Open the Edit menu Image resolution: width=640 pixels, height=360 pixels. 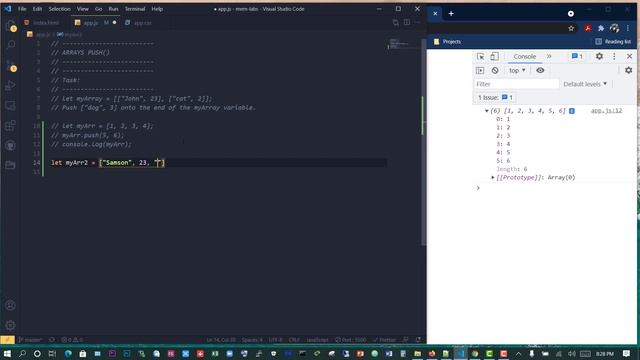tap(37, 9)
